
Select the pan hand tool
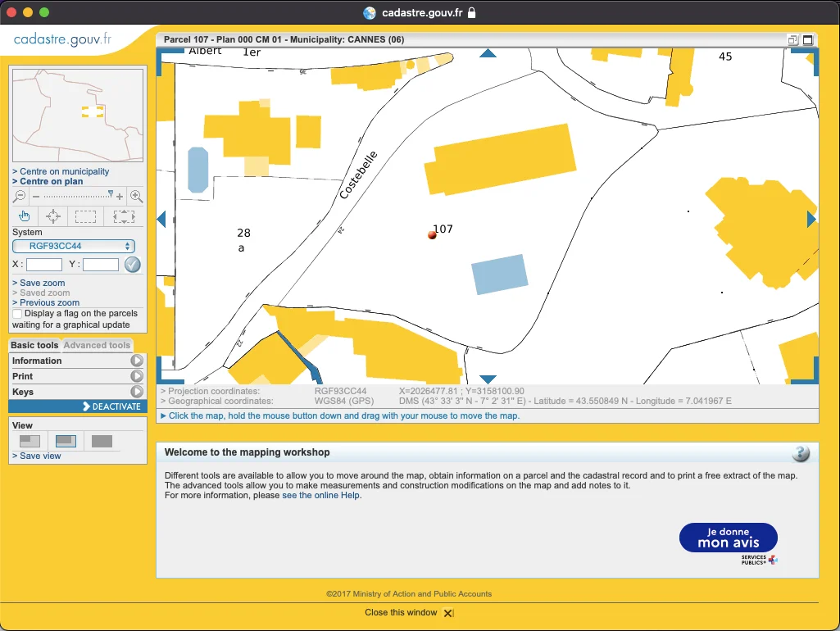point(25,216)
